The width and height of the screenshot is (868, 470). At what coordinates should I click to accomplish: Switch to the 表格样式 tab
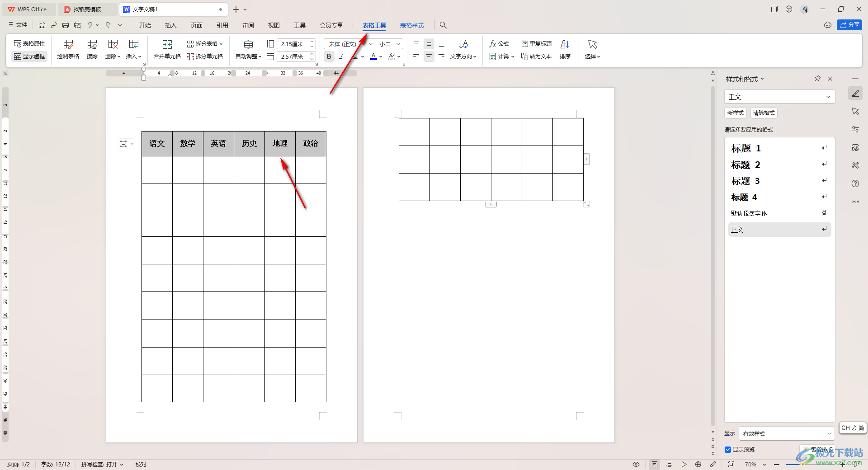pos(412,25)
